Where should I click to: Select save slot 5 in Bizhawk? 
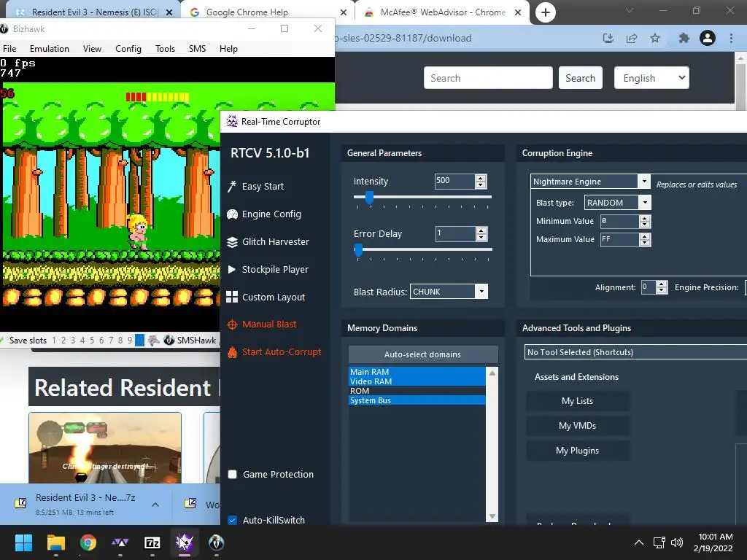92,341
